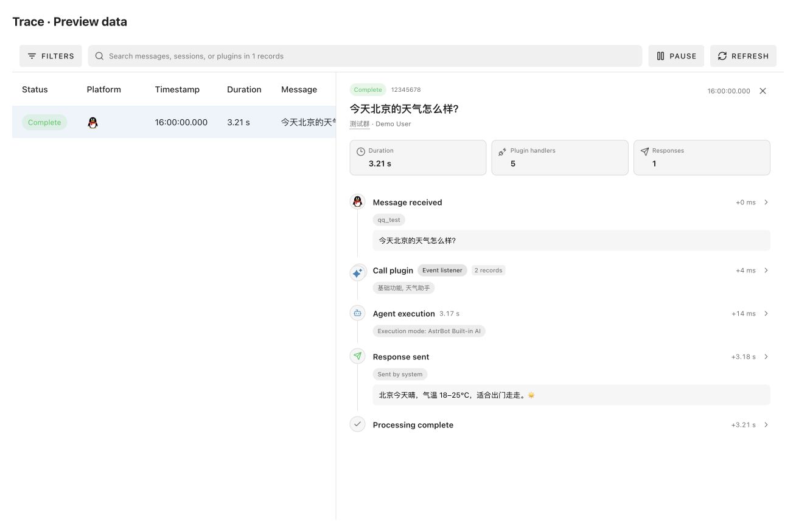This screenshot has height=532, width=796.
Task: Click the paper plane icon for Response sent
Action: tap(357, 356)
